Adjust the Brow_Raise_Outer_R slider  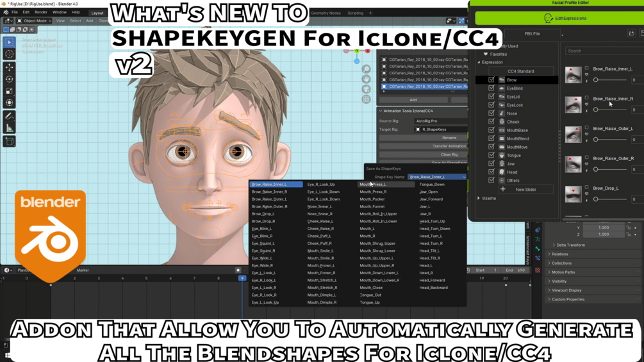coord(609,170)
